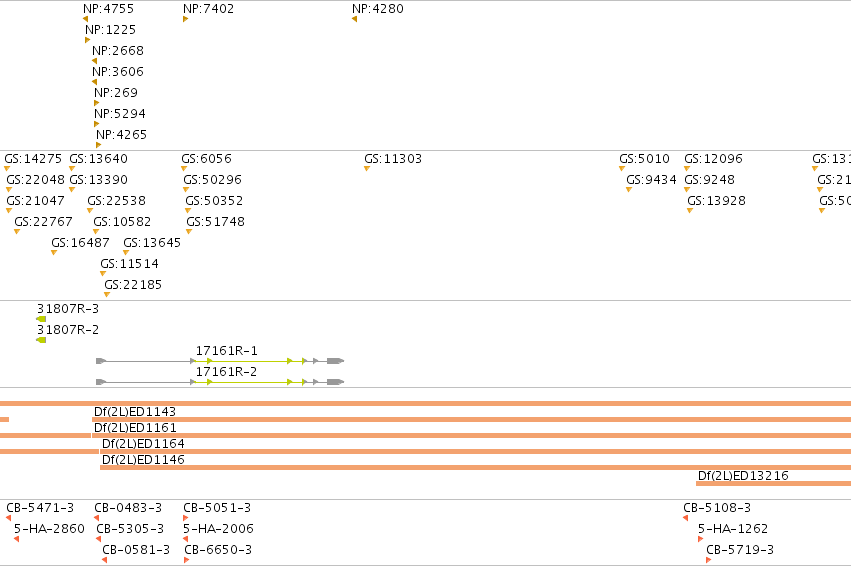Select the GS:5010 label
This screenshot has height=566, width=851.
click(644, 159)
